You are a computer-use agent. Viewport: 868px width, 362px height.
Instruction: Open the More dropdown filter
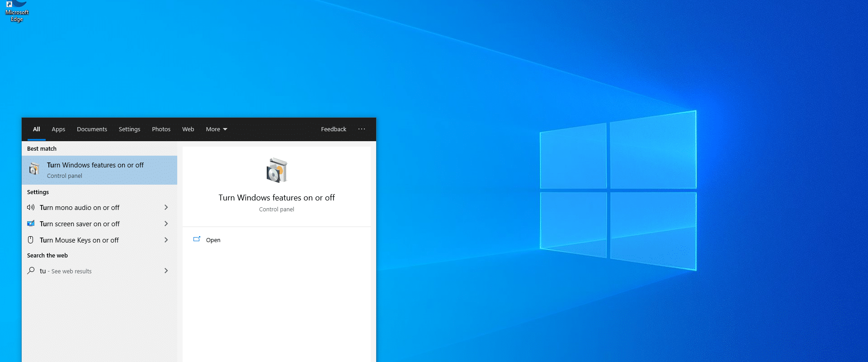[217, 129]
